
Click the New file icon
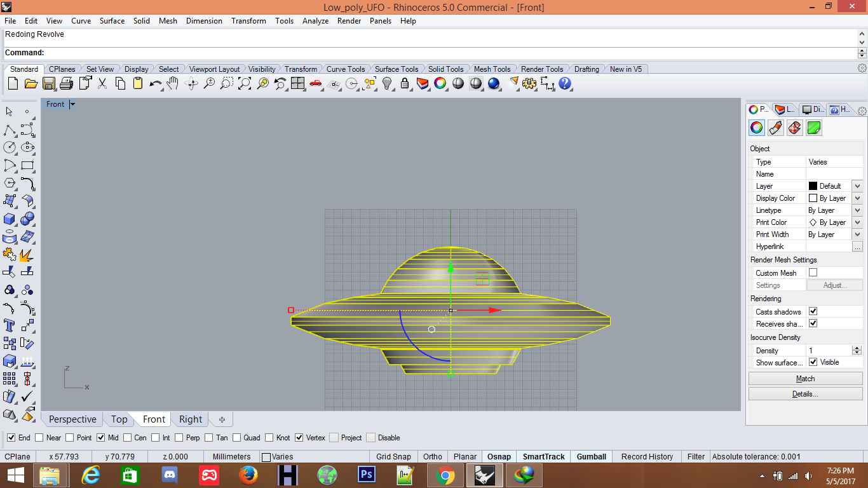point(13,83)
